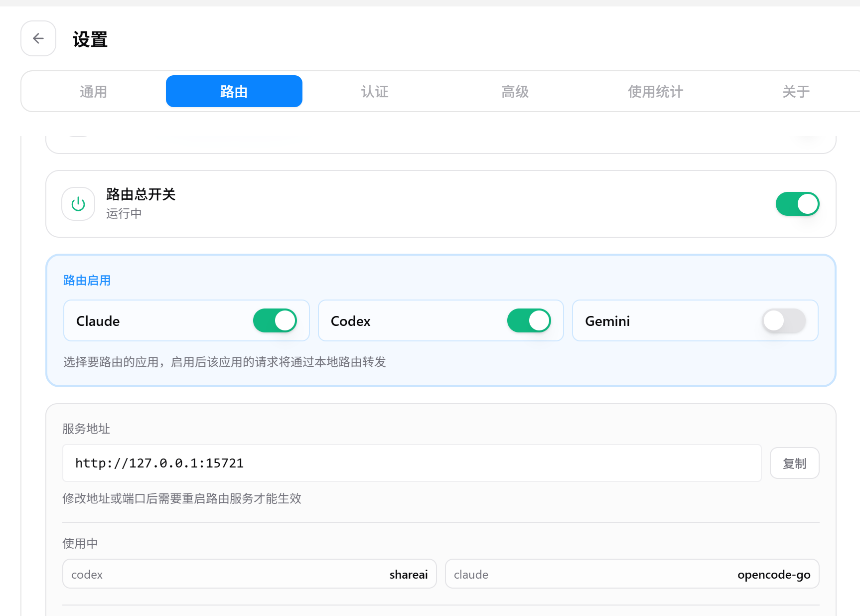Click the codex shareai entry

click(x=250, y=574)
